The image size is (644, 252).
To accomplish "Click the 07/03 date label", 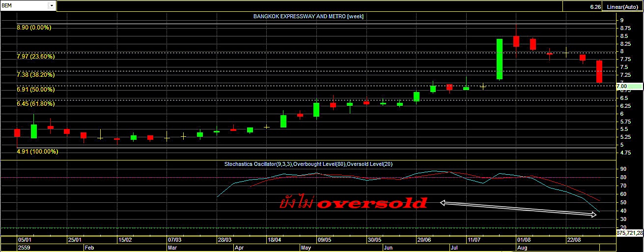I will click(x=174, y=240).
